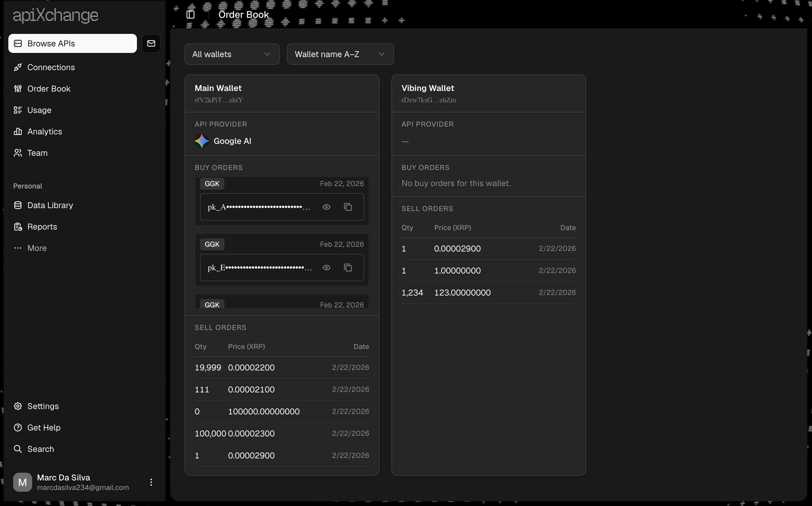
Task: Click the mail inbox icon button
Action: [151, 43]
